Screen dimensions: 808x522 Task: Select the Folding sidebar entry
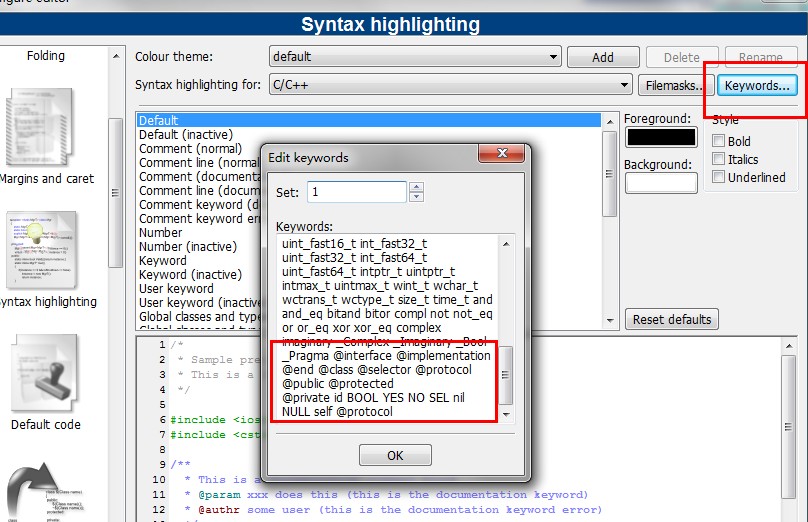[x=46, y=56]
